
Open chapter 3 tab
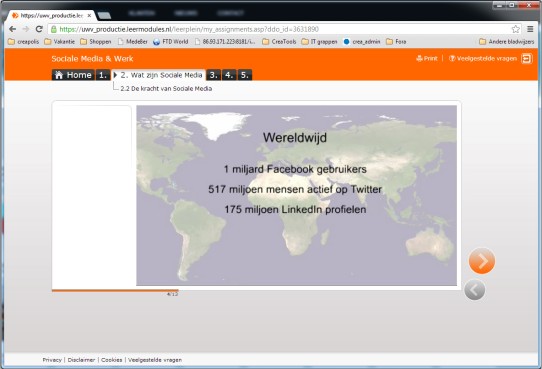(x=214, y=75)
